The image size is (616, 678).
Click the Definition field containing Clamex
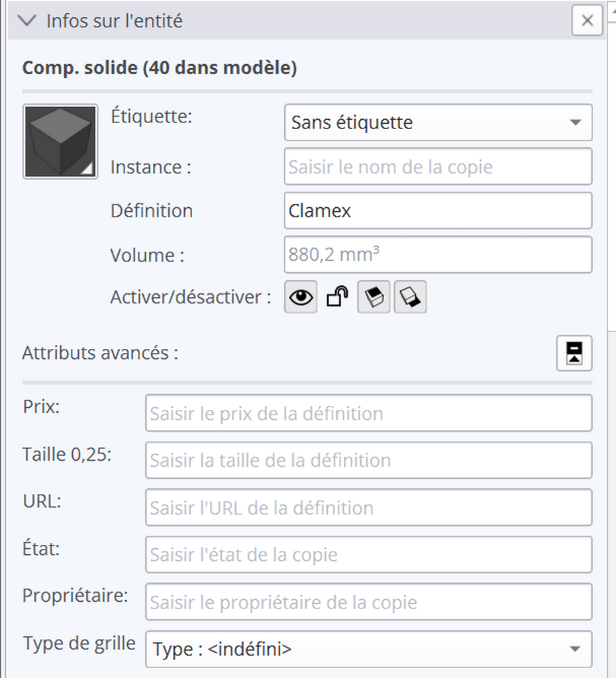pos(438,211)
